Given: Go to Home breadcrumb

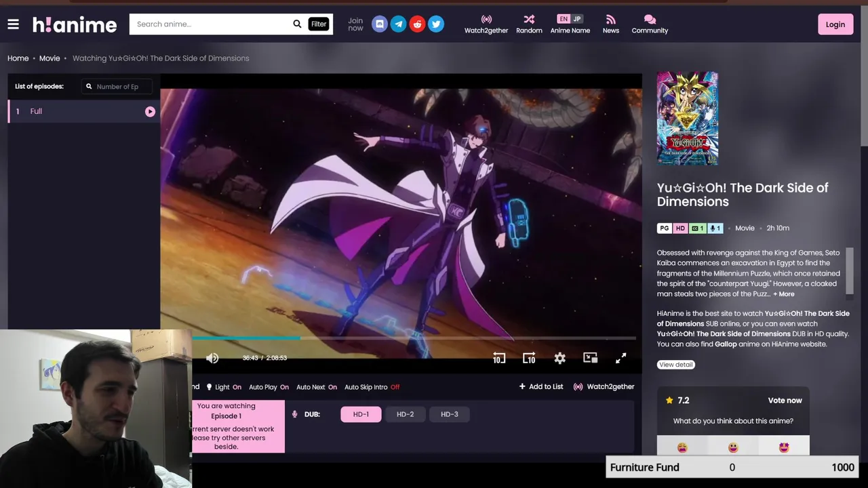Looking at the screenshot, I should click(x=18, y=58).
